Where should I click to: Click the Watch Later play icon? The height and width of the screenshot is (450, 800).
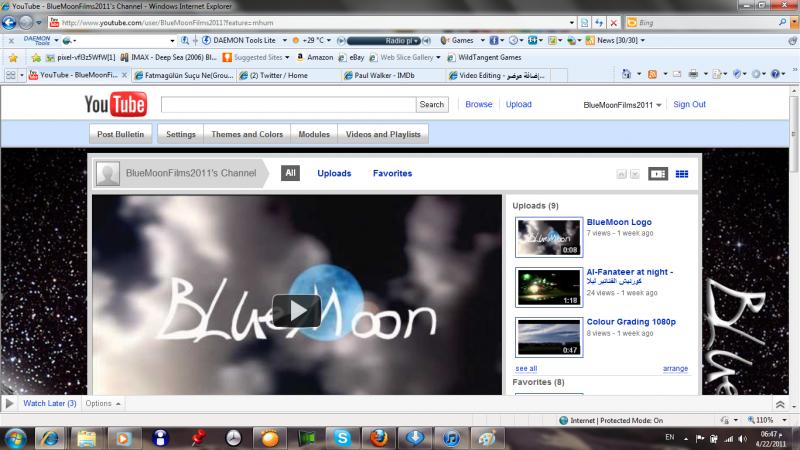9,404
